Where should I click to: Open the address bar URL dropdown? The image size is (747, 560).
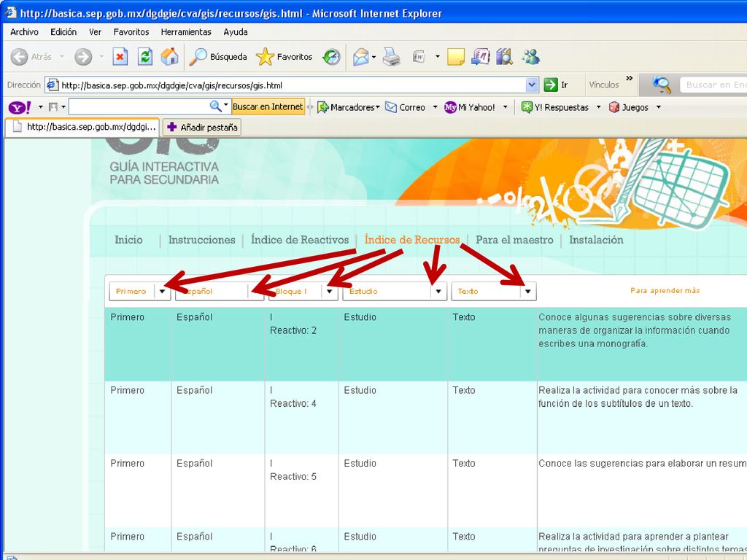click(532, 85)
